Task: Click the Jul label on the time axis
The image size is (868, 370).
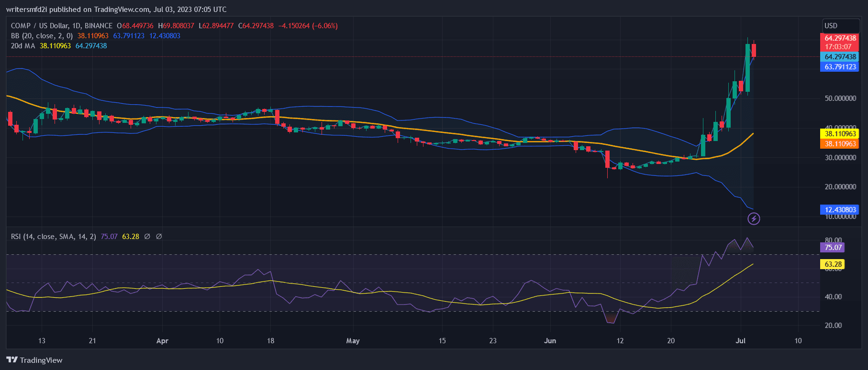Action: point(740,341)
